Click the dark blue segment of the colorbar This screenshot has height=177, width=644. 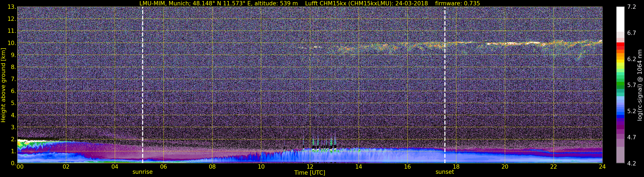tap(620, 116)
